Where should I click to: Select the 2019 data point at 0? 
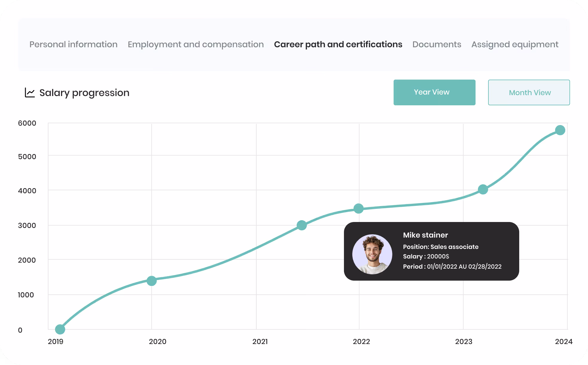pyautogui.click(x=60, y=329)
